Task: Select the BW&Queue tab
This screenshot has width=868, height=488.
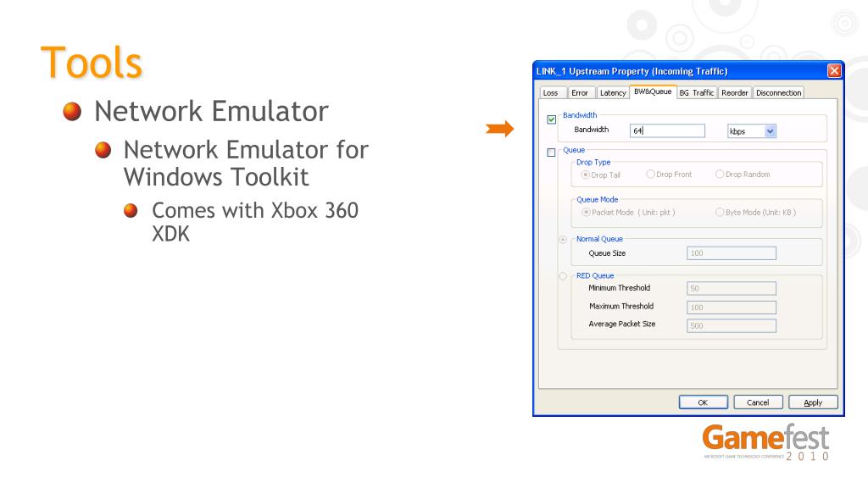Action: (x=653, y=91)
